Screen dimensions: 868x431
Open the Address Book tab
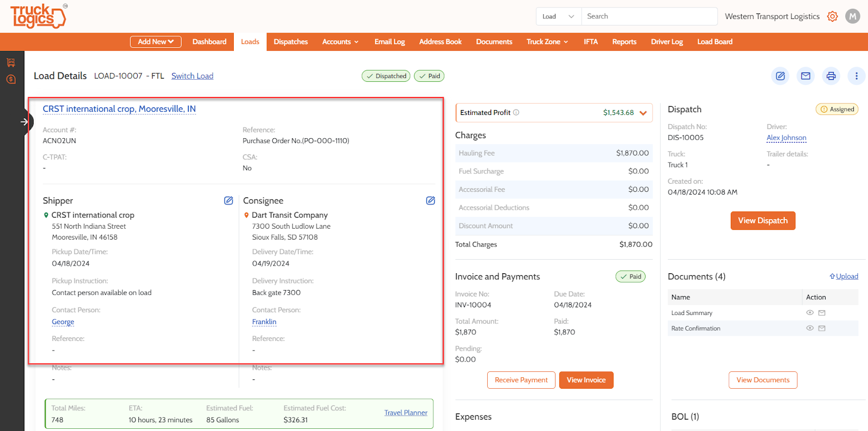441,42
